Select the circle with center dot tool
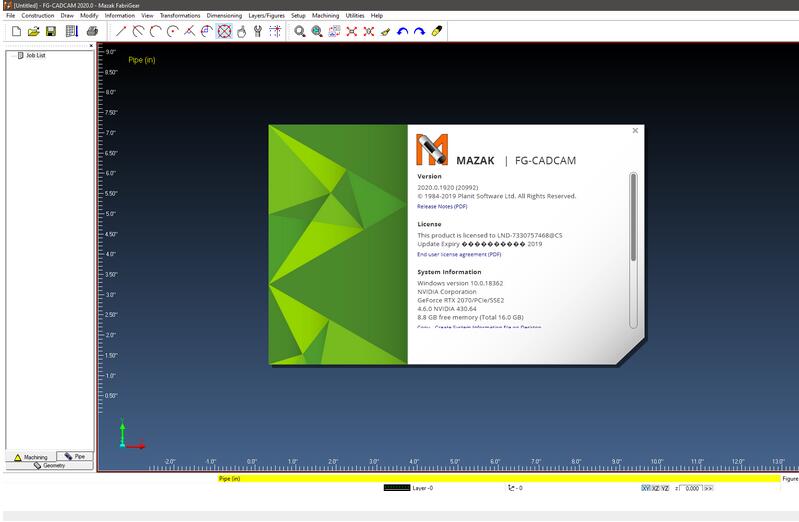This screenshot has height=522, width=799. click(173, 32)
